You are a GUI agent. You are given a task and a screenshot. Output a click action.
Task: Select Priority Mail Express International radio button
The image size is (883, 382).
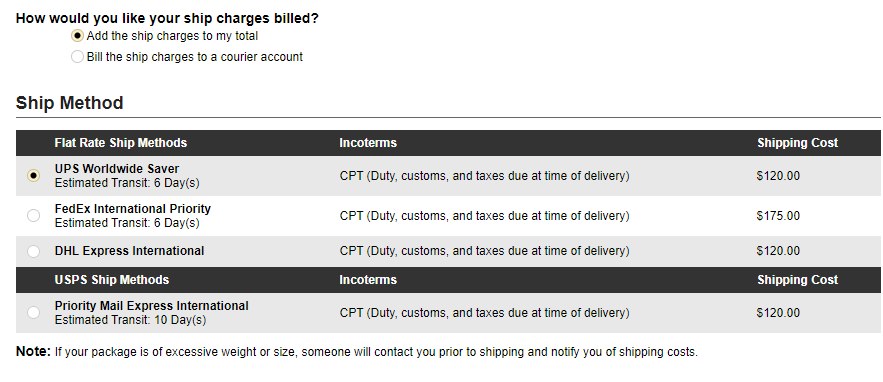(x=34, y=312)
